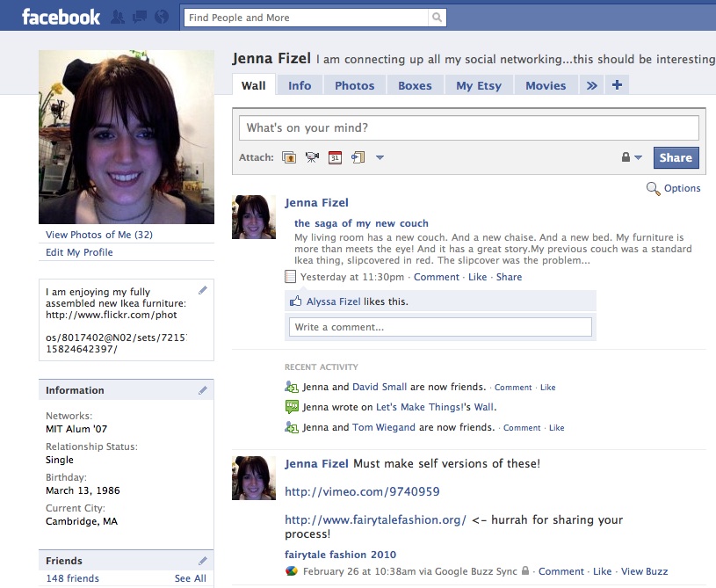Share the couch saga post
Viewport: 716px width, 588px height.
[509, 277]
